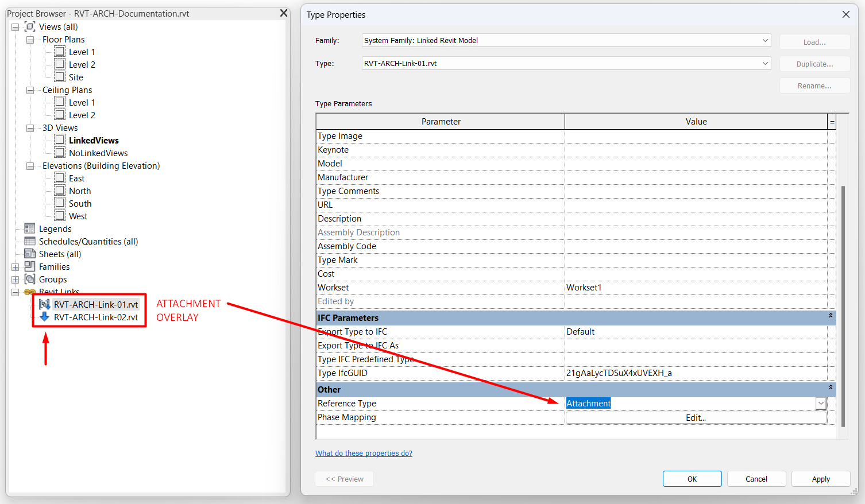Click the Schedules/Quantities table icon
The width and height of the screenshot is (865, 504).
coord(30,241)
